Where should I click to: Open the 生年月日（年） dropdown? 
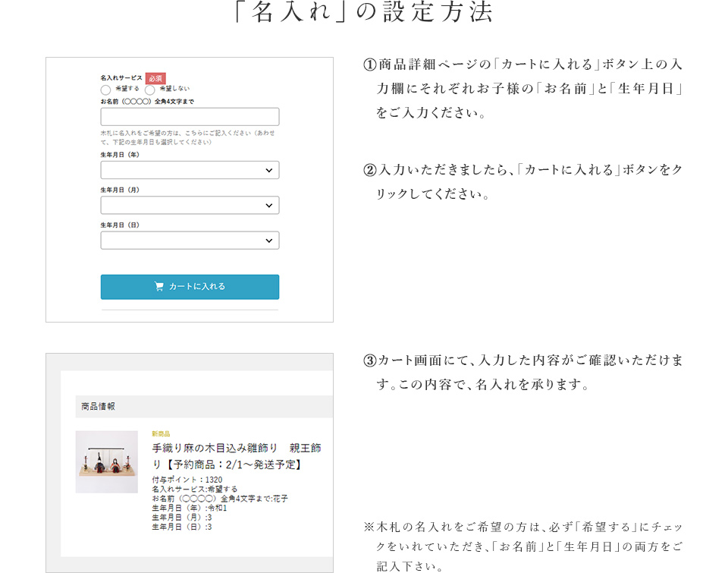point(190,170)
